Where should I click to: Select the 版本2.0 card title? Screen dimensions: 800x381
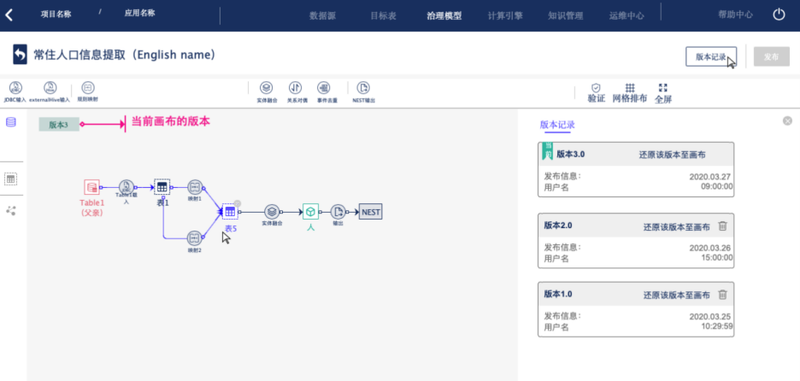(558, 225)
